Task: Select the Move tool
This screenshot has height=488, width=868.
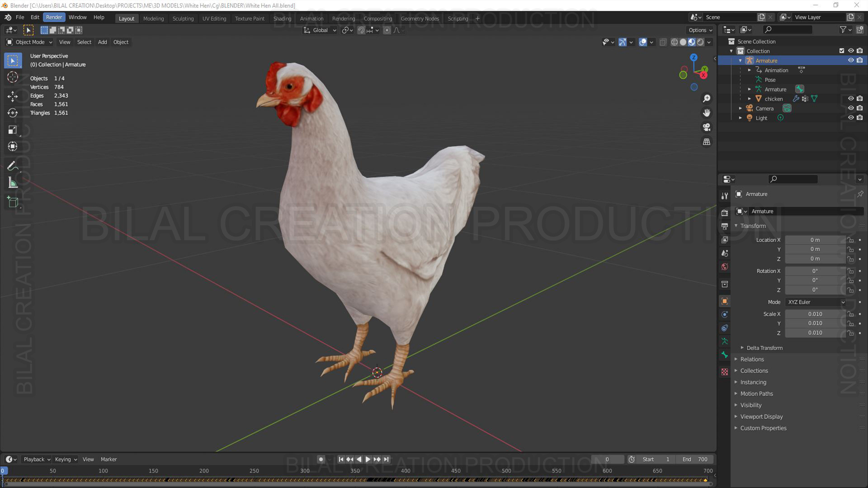Action: pos(13,96)
